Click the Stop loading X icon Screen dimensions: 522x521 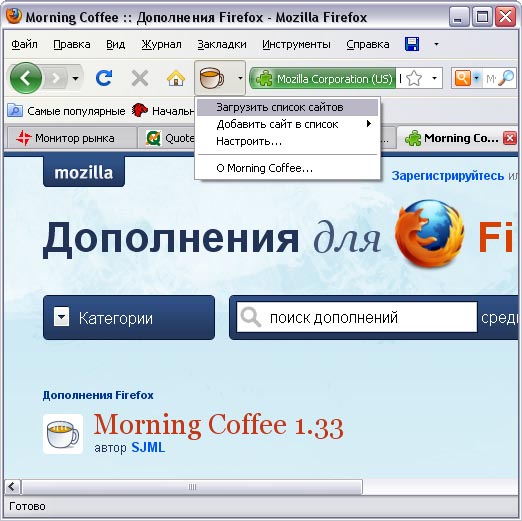click(140, 79)
